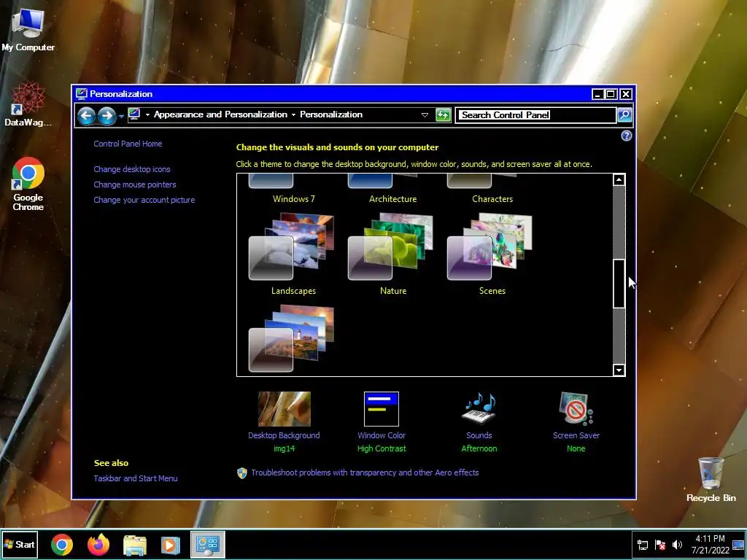Click the Personalization breadcrumb
747x560 pixels.
331,114
